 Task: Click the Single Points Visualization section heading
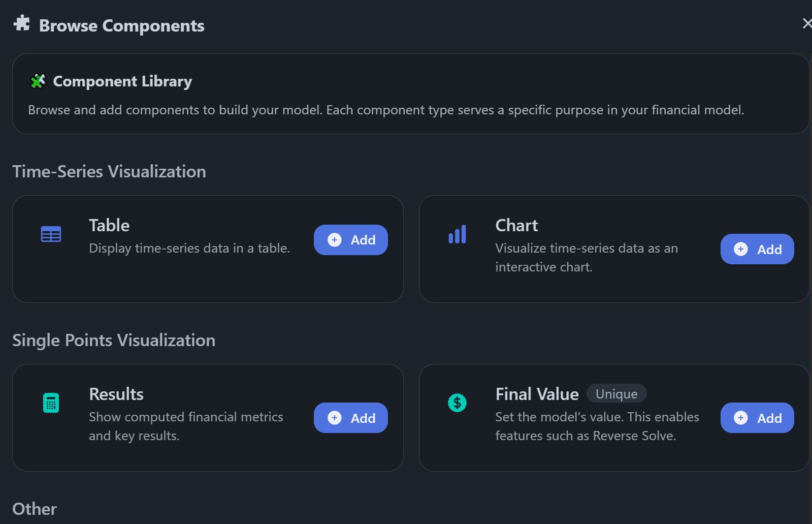point(114,341)
